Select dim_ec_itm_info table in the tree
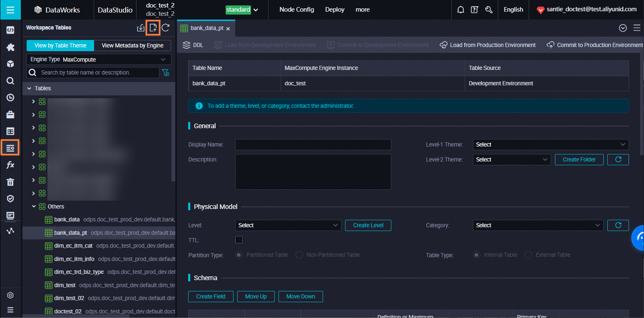Image resolution: width=644 pixels, height=318 pixels. click(74, 259)
